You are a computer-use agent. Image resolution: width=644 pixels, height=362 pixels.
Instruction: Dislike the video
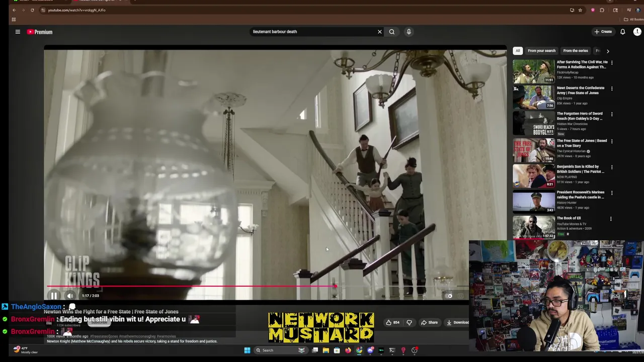coord(409,322)
